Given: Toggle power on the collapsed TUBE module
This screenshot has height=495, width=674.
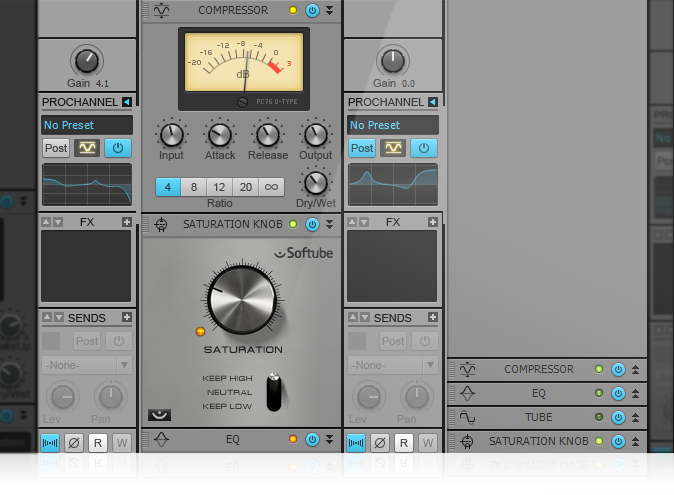Looking at the screenshot, I should pos(619,418).
